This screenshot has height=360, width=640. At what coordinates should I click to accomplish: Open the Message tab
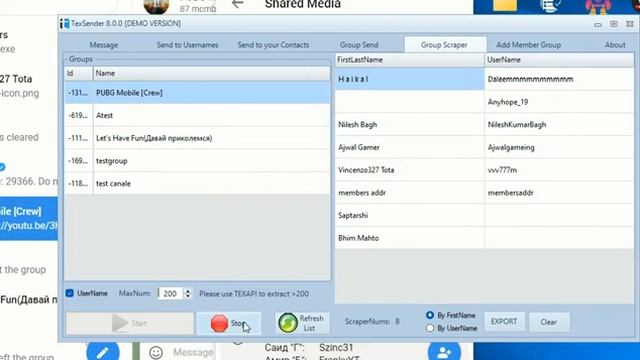coord(104,45)
